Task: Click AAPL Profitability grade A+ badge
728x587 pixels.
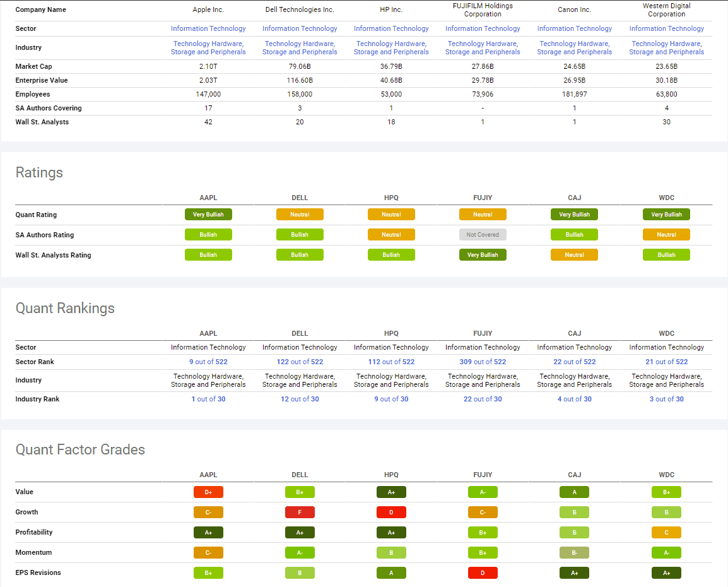Action: coord(208,533)
